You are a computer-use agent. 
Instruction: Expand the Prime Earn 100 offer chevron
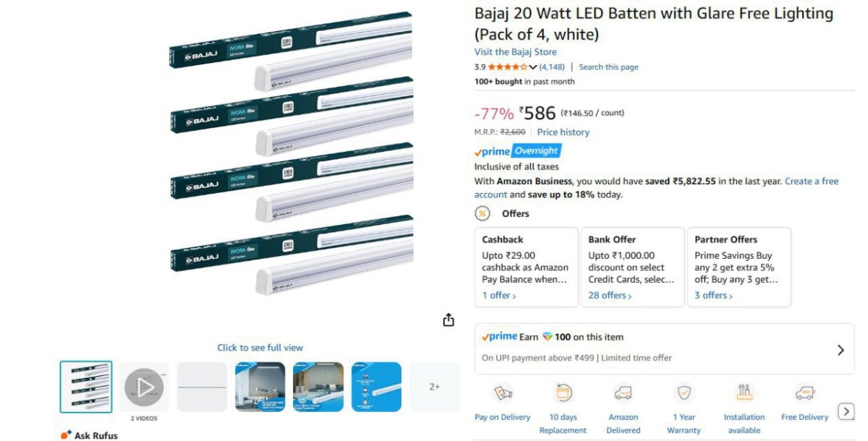tap(841, 350)
